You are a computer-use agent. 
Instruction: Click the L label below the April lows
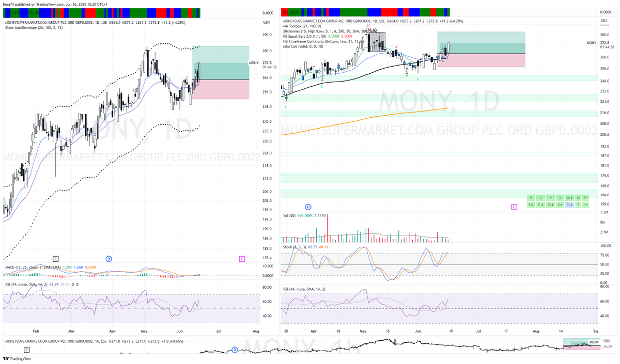coord(322,87)
